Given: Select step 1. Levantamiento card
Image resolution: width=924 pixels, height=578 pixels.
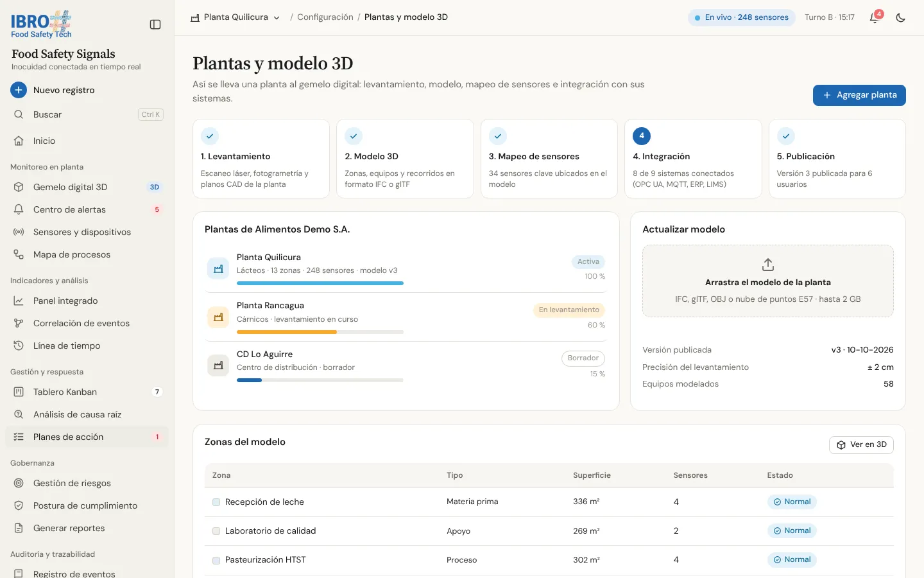Looking at the screenshot, I should (x=261, y=159).
